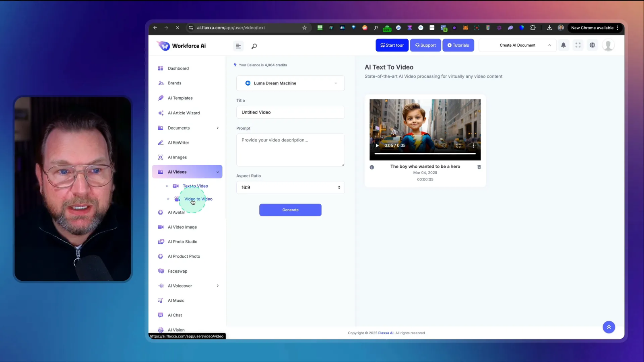Open Faceswap tool
The height and width of the screenshot is (362, 644).
pyautogui.click(x=178, y=271)
